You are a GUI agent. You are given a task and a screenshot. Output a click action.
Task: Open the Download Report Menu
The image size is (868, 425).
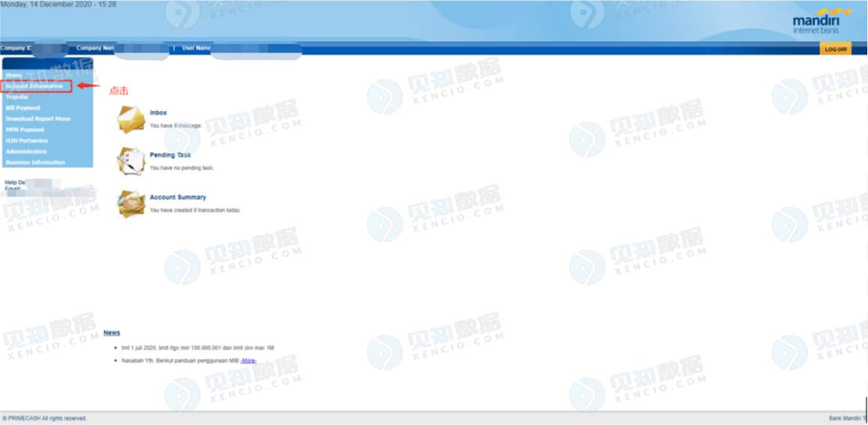click(x=38, y=118)
